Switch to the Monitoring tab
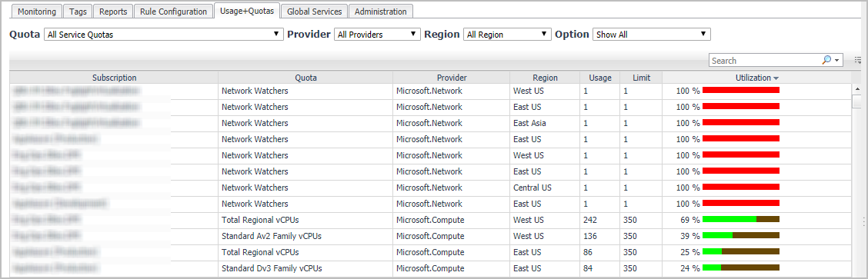868x279 pixels. point(37,11)
